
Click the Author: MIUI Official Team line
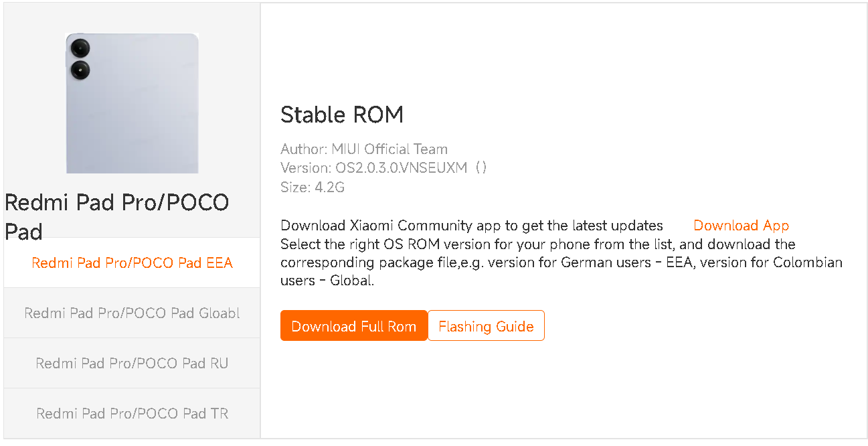click(x=364, y=149)
